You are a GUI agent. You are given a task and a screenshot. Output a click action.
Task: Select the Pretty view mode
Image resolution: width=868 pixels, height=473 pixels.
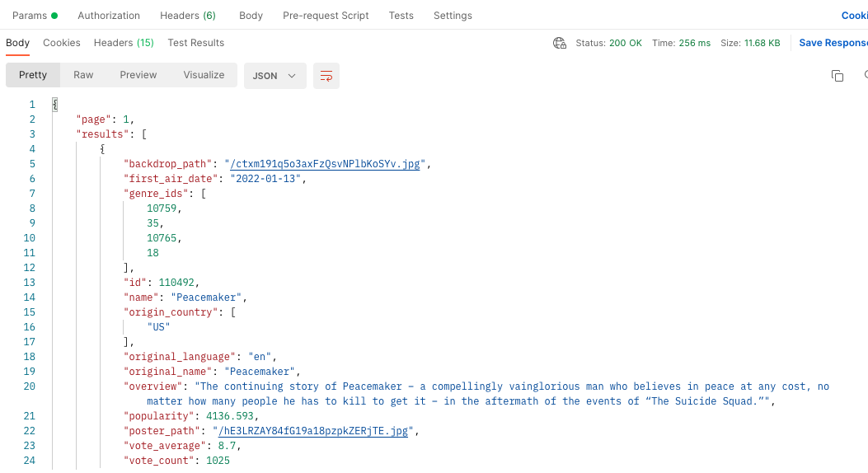pos(33,75)
